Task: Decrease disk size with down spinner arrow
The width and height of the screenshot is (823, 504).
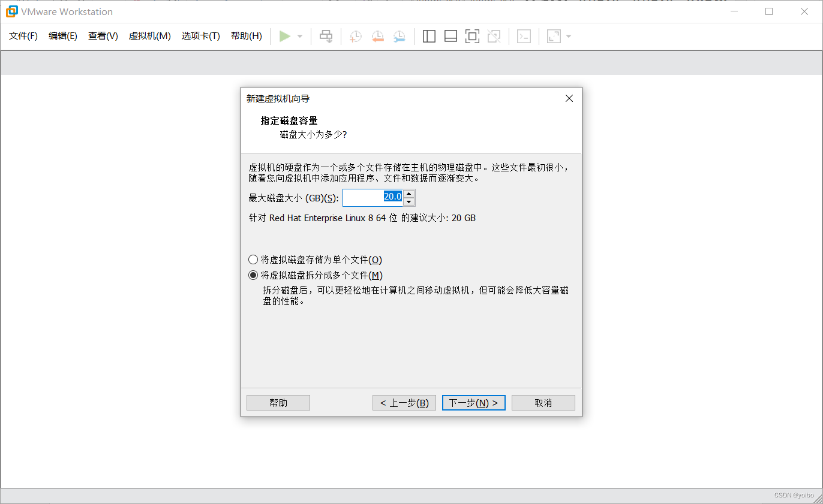Action: [409, 202]
